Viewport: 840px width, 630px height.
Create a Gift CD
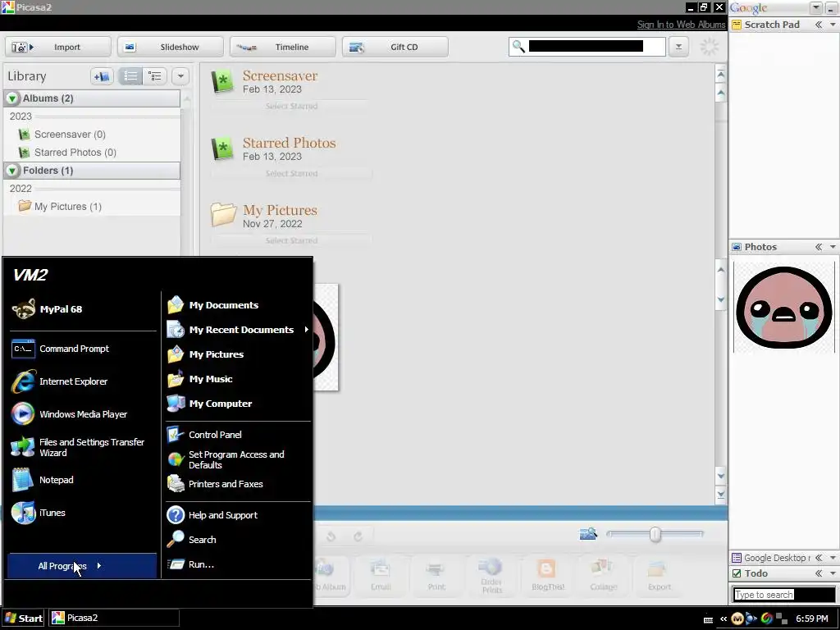pyautogui.click(x=395, y=47)
